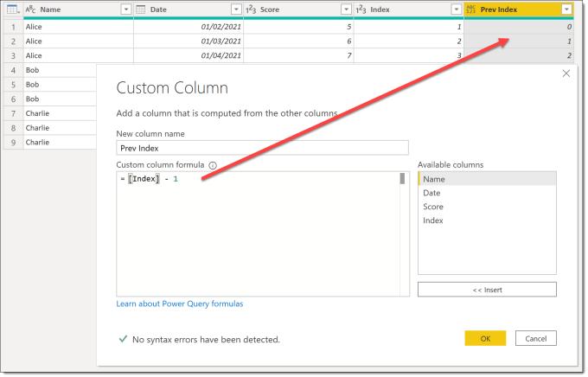Select row number 8
The image size is (588, 377).
(14, 128)
